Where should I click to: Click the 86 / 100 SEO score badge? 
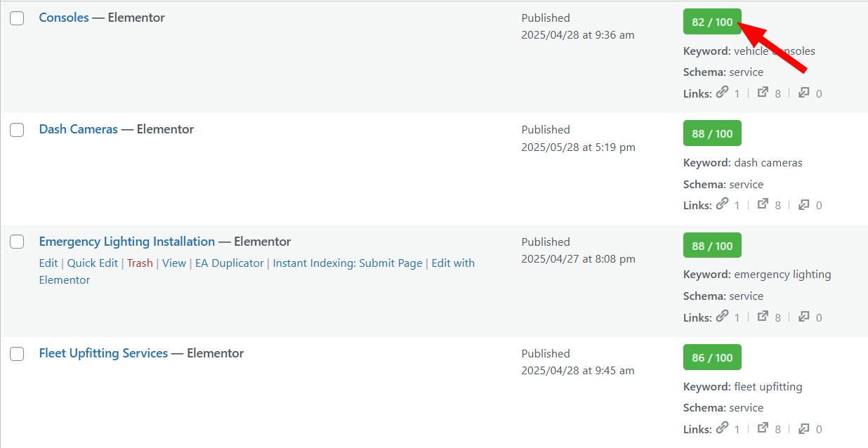click(712, 357)
